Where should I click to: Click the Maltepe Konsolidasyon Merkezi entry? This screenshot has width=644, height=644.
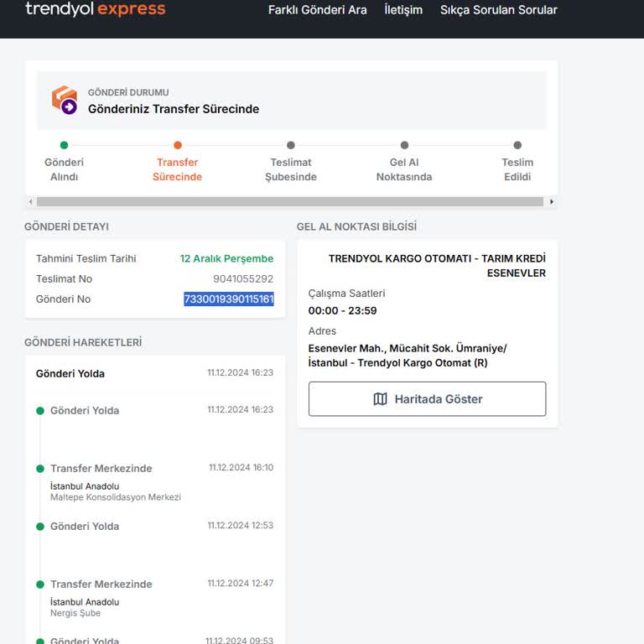[116, 497]
